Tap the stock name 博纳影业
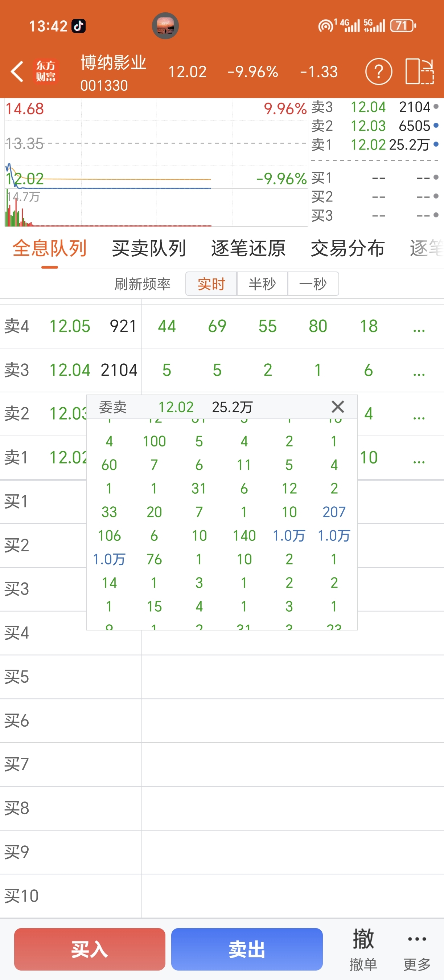Viewport: 444px width, 980px height. click(x=113, y=62)
